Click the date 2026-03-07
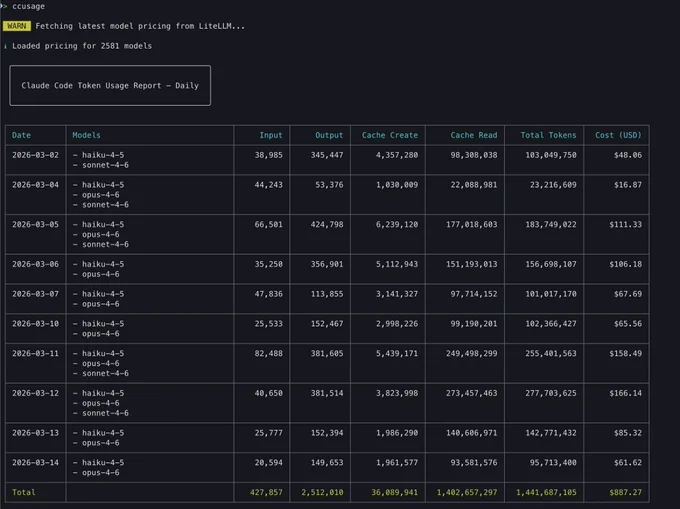 [35, 294]
